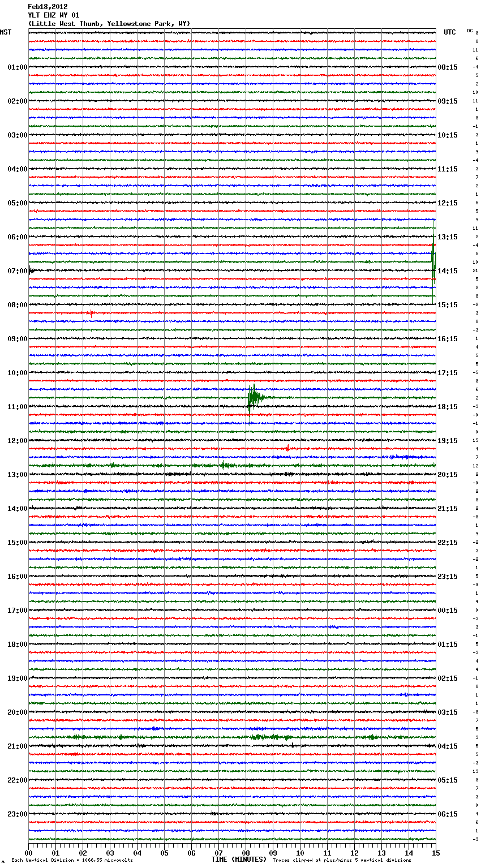Select the 15:00 MST hour label
The height and width of the screenshot is (868, 481).
(18, 543)
